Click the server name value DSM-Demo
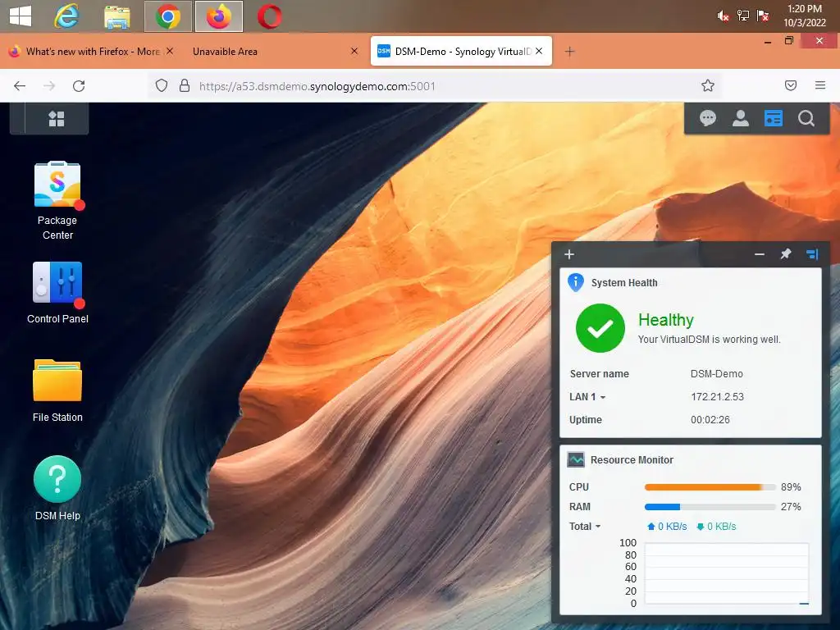This screenshot has width=840, height=630. [717, 374]
